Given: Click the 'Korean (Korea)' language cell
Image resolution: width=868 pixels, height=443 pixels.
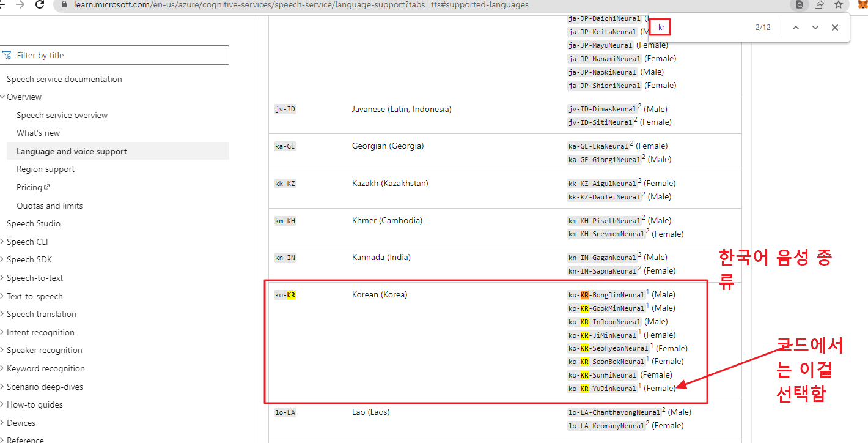Looking at the screenshot, I should (x=380, y=295).
